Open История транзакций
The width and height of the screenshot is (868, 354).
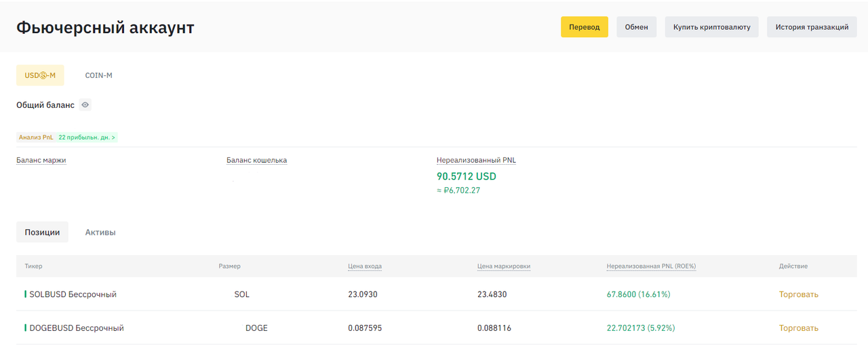[x=812, y=27]
